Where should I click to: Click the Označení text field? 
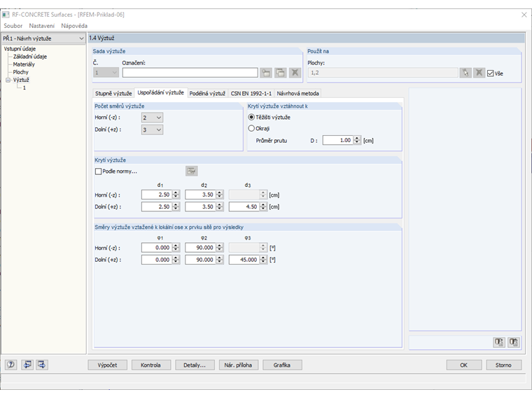pos(190,73)
